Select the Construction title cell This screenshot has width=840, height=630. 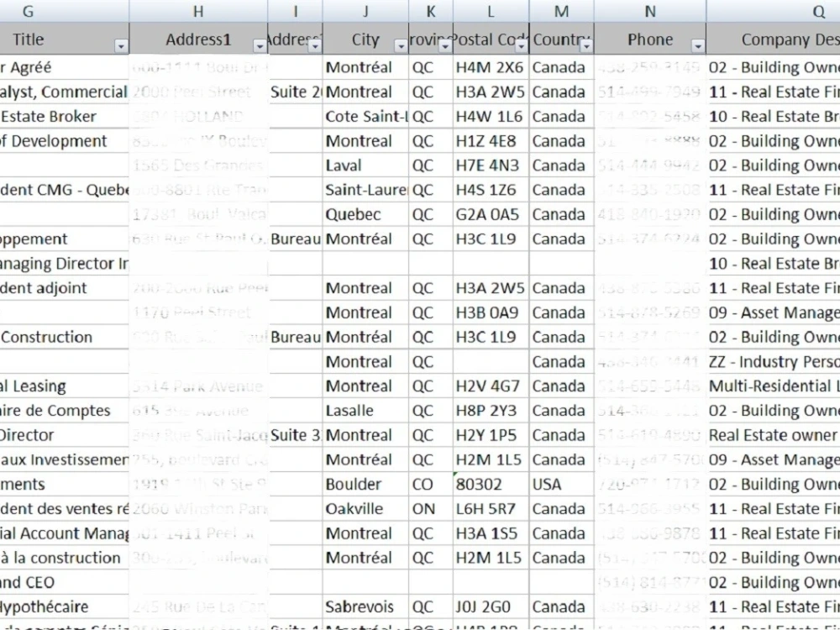[65, 337]
